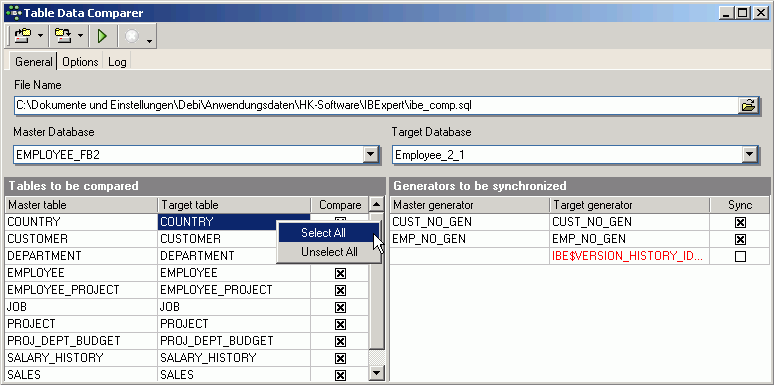Select DEPARTMENT in Target table column

[217, 256]
